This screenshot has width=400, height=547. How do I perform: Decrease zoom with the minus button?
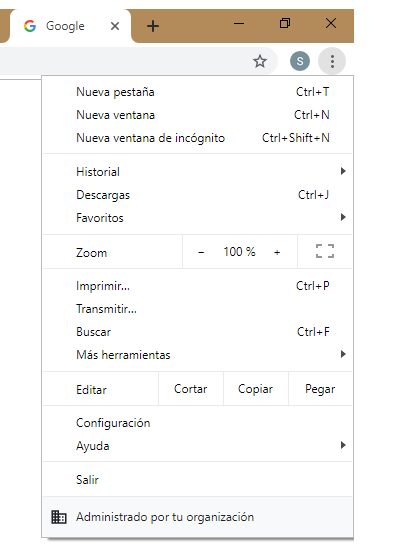click(x=201, y=252)
